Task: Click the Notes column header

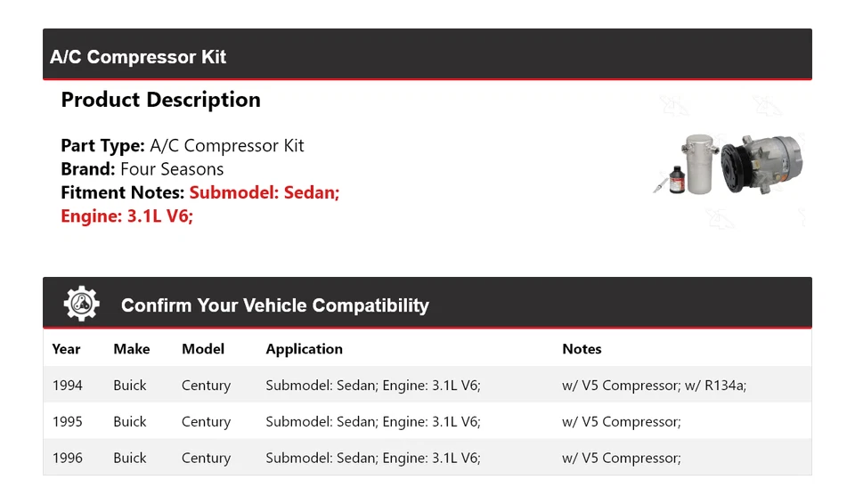Action: pyautogui.click(x=582, y=349)
